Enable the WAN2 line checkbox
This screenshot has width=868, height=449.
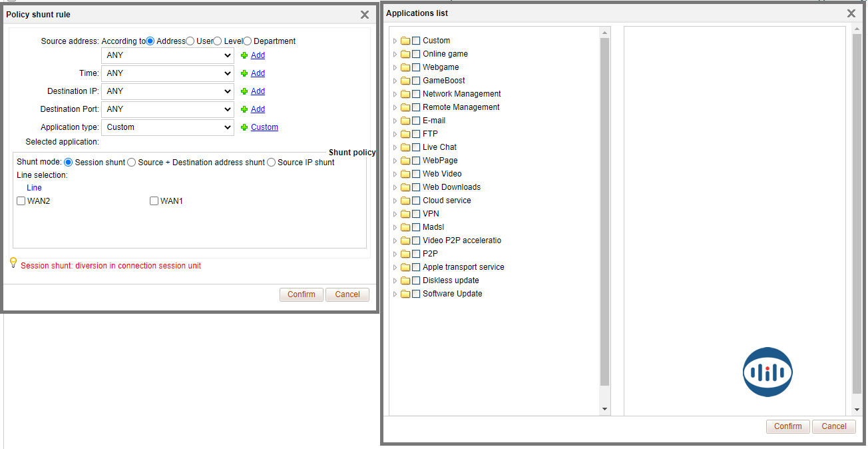tap(21, 201)
